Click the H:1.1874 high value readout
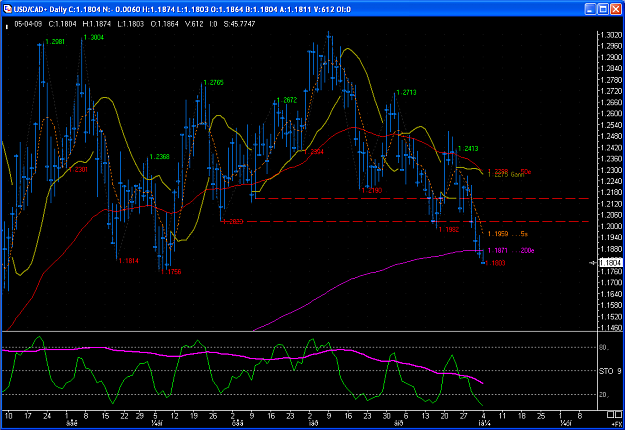625x430 pixels. 96,24
